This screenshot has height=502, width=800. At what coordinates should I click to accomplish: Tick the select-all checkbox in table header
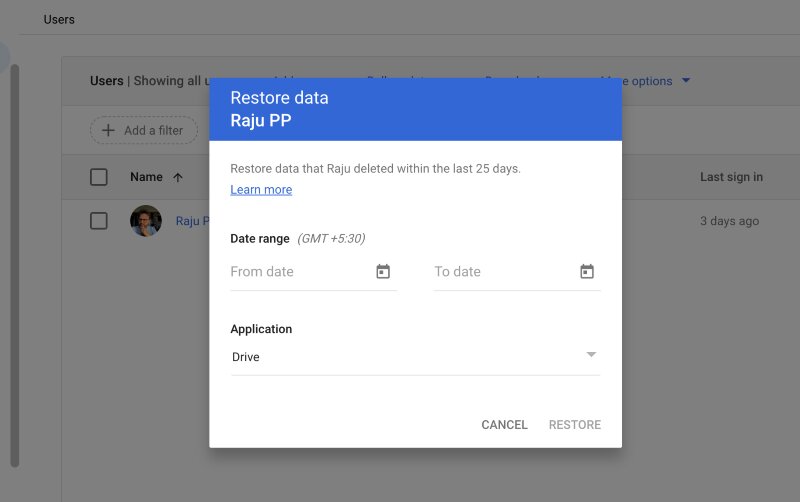pos(99,177)
